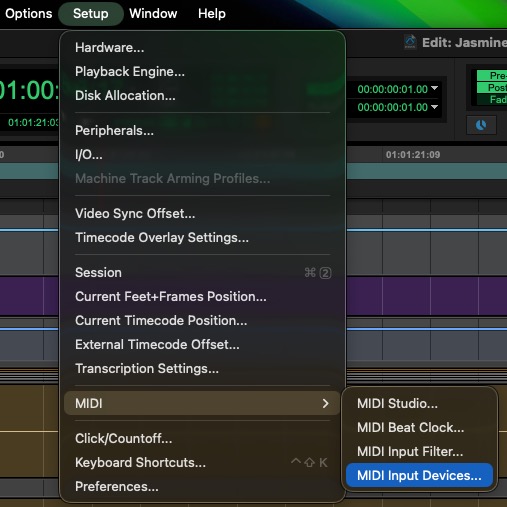Select MIDI Beat Clock...
This screenshot has height=507, width=507.
[x=419, y=428]
